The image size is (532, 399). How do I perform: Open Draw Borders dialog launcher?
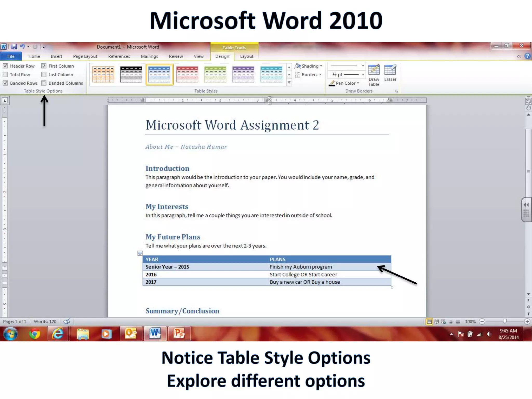(396, 91)
